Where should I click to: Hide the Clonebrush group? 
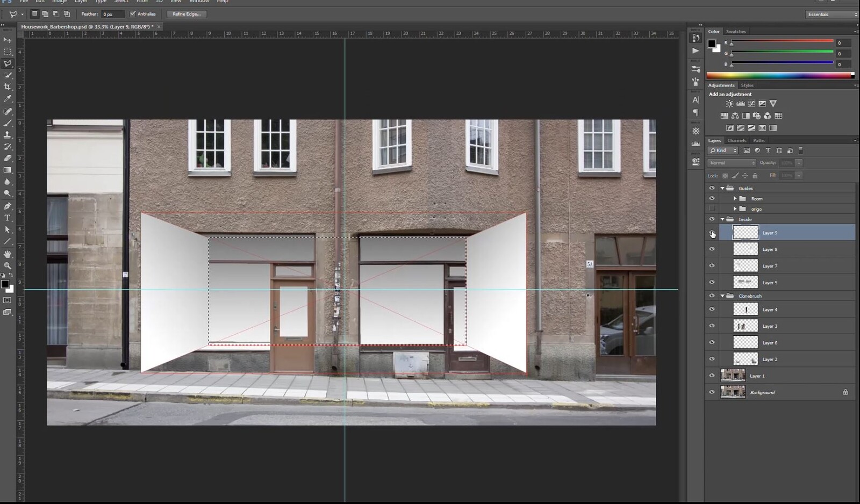[712, 296]
